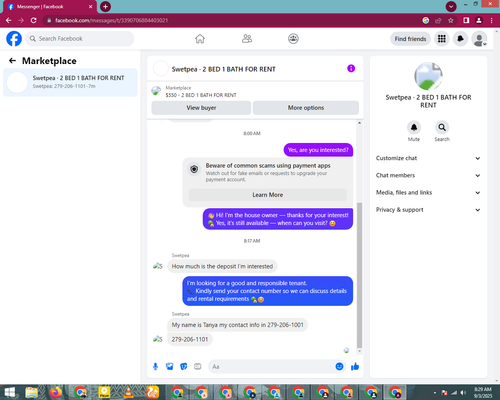Click Learn More on the scam warning
This screenshot has width=500, height=400.
(268, 195)
